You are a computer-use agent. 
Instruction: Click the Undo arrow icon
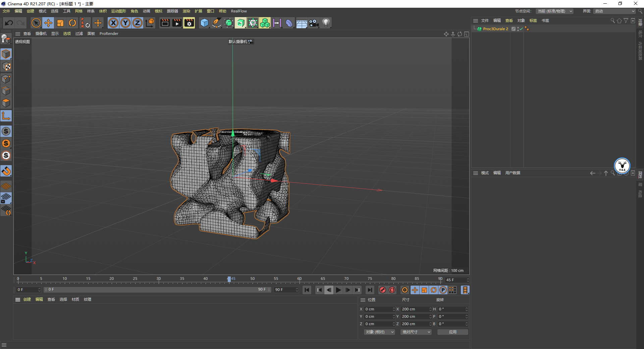click(9, 23)
